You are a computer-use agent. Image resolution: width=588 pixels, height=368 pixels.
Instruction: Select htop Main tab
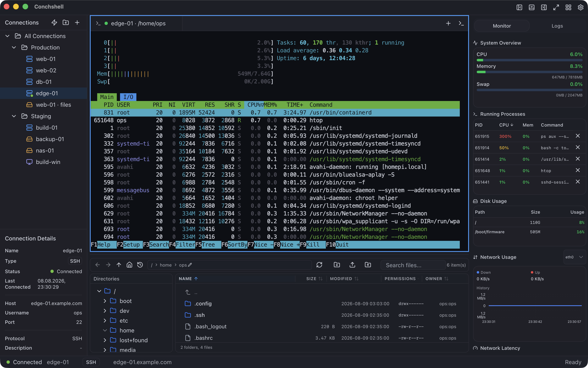(x=107, y=97)
